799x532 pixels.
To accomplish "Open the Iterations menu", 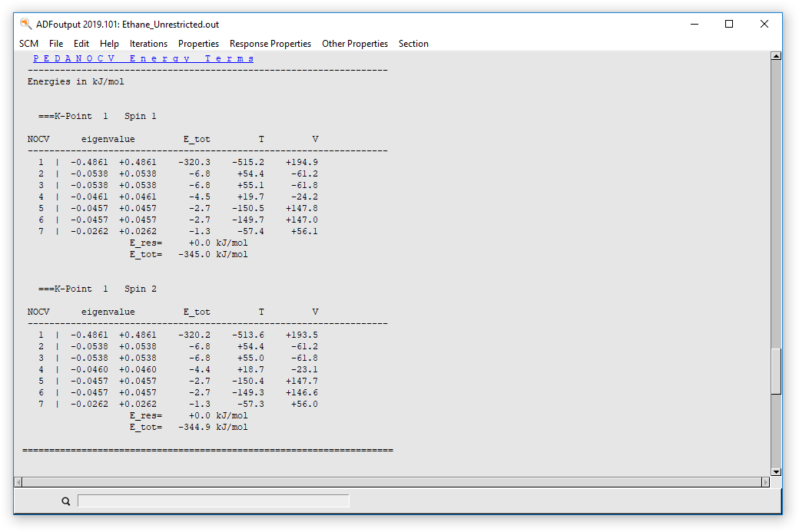I will (148, 44).
